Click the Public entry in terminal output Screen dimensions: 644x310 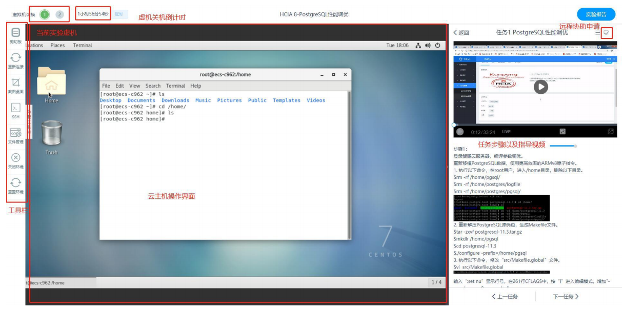(x=257, y=100)
